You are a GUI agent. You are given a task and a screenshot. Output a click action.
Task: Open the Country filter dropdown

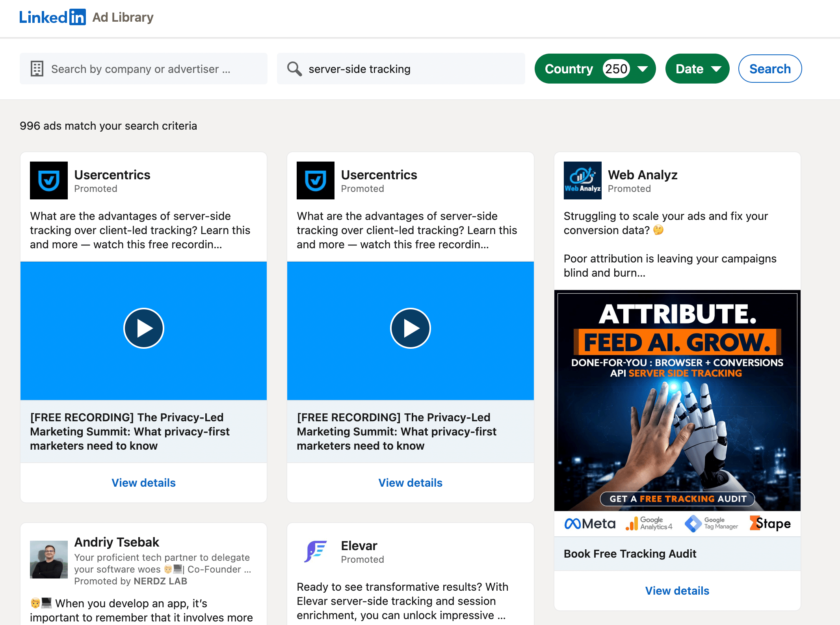coord(595,69)
